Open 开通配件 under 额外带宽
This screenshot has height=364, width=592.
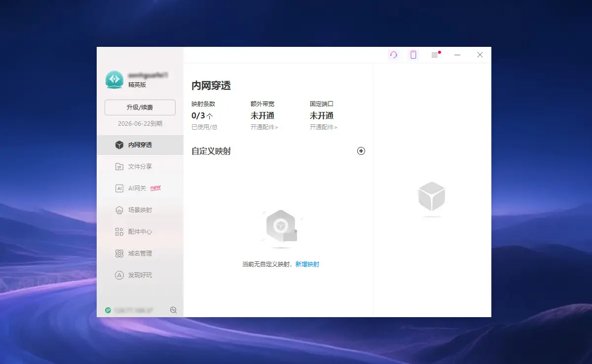pos(265,127)
